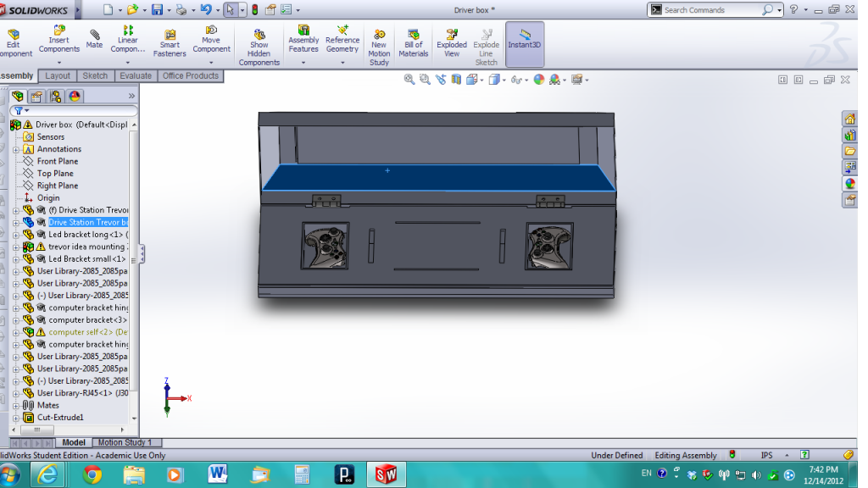868x488 pixels.
Task: Select Top Plane in the tree
Action: click(55, 174)
